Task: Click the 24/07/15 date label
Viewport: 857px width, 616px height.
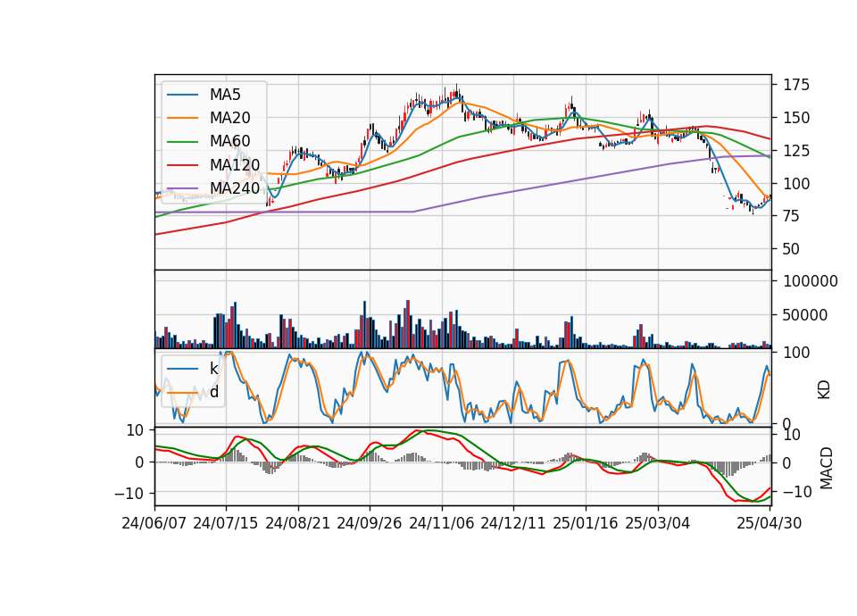Action: [x=226, y=524]
